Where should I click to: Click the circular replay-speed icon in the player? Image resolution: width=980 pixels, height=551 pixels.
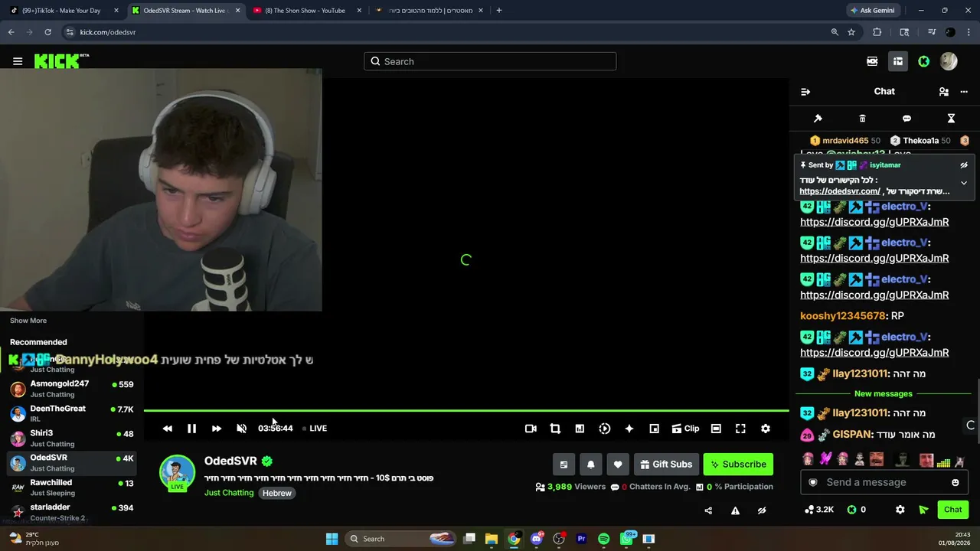click(x=605, y=429)
